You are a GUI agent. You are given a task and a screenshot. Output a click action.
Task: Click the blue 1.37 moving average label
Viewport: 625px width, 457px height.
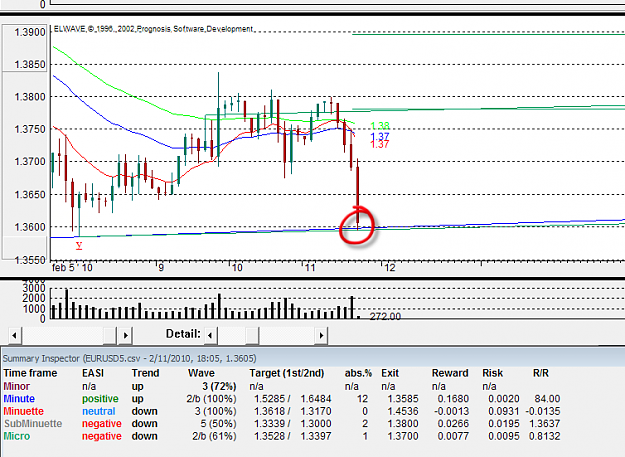380,137
